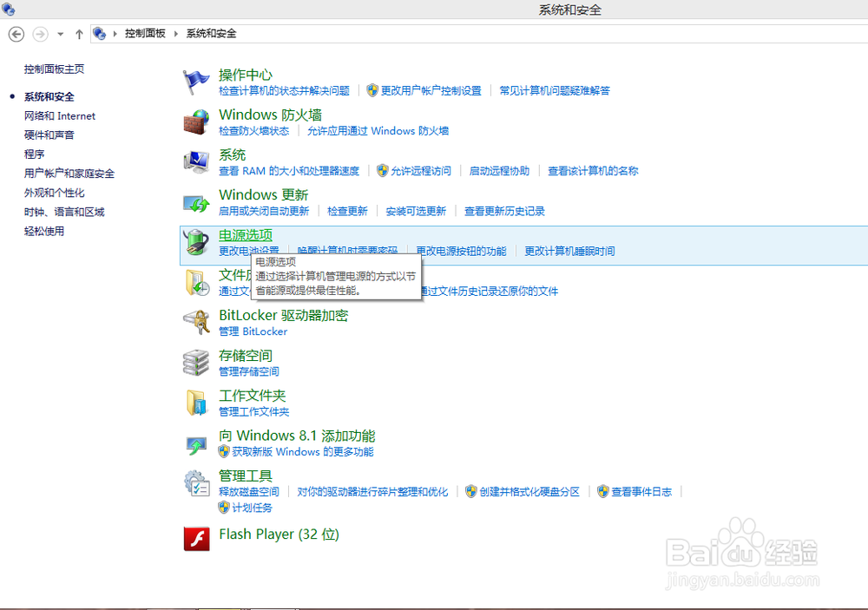Open the 系统 computer icon
The height and width of the screenshot is (610, 868).
[x=196, y=162]
